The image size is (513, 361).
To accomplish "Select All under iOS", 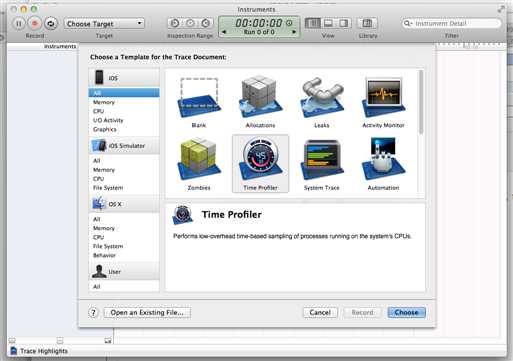I will coord(124,93).
